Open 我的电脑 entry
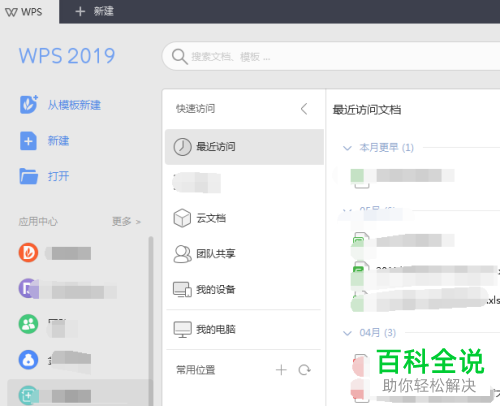The image size is (500, 406). click(244, 329)
